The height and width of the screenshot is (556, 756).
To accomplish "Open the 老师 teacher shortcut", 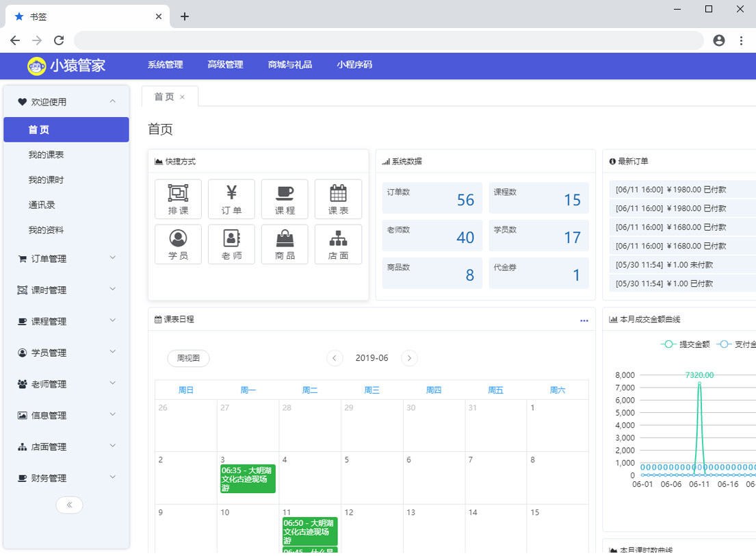I will (x=231, y=244).
